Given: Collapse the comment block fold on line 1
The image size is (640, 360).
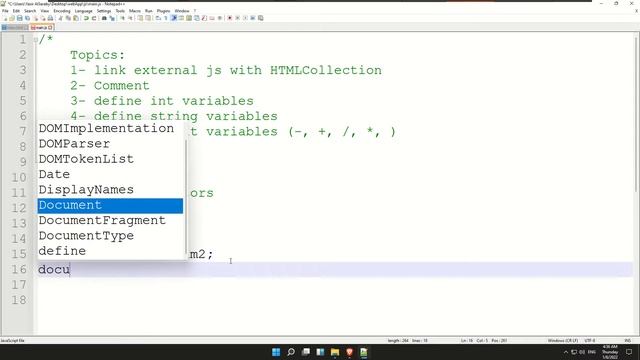Looking at the screenshot, I should (36, 40).
